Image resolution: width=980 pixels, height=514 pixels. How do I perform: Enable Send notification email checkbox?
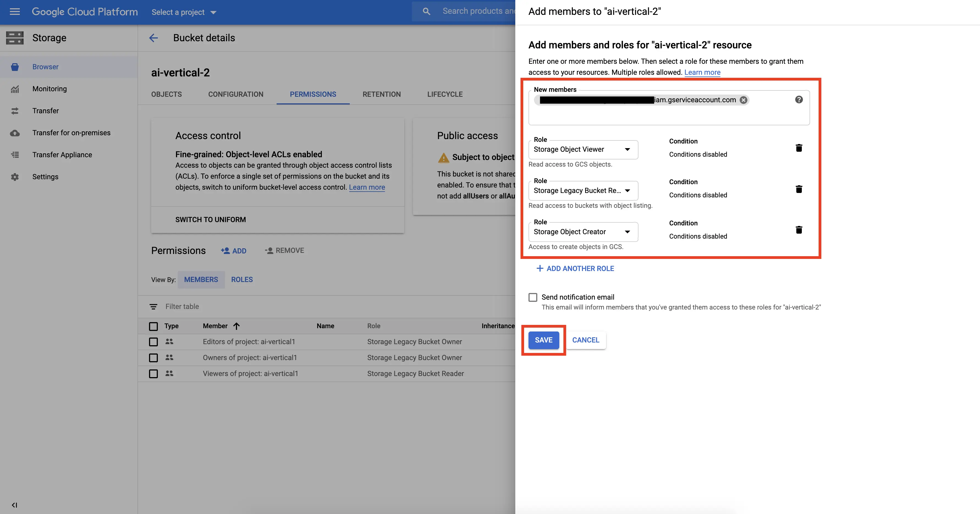pos(533,297)
